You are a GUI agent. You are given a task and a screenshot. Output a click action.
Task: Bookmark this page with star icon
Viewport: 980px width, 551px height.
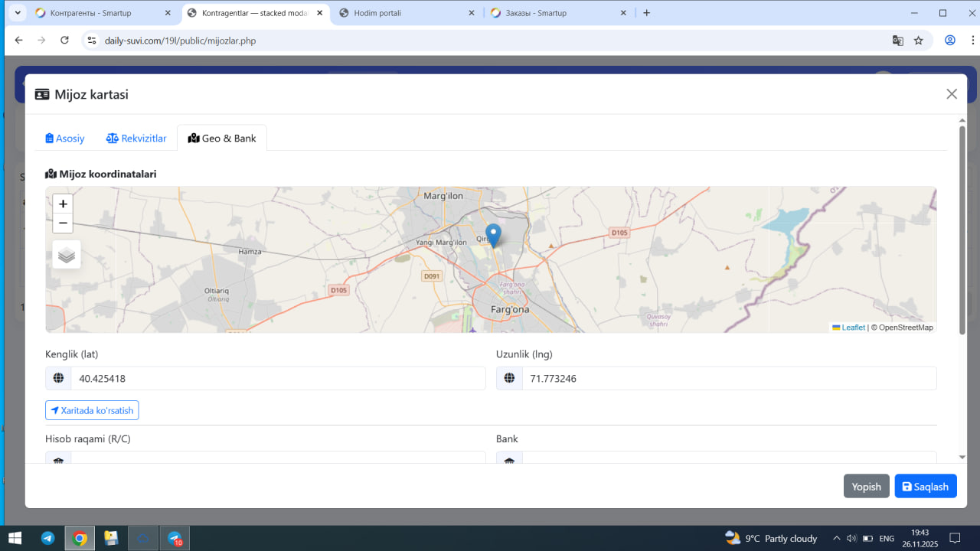coord(919,41)
